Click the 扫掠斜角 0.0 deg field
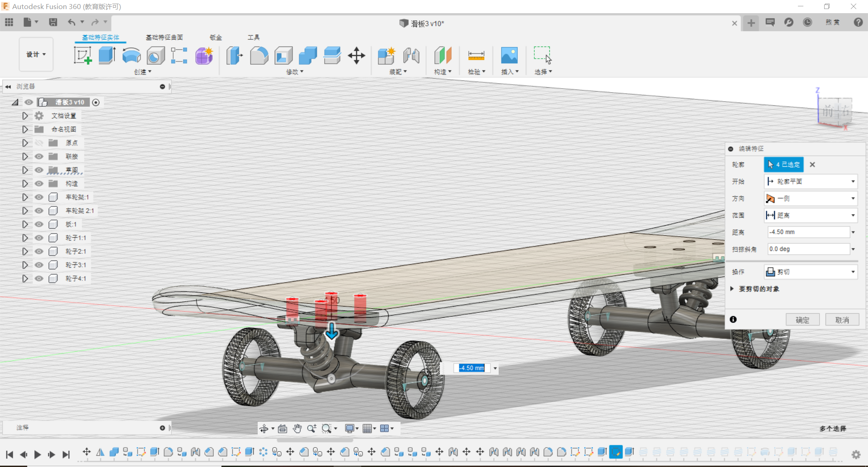This screenshot has width=868, height=467. [808, 249]
